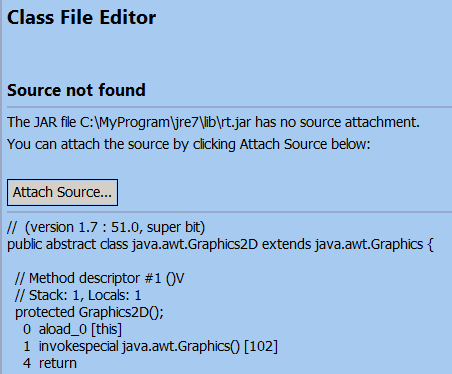Click the Source not found heading

tap(76, 90)
